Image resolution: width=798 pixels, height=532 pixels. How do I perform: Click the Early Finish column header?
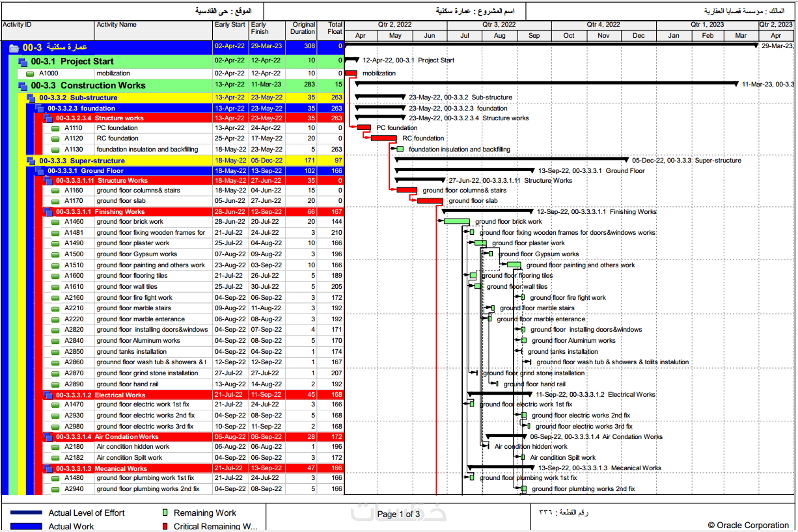point(267,31)
